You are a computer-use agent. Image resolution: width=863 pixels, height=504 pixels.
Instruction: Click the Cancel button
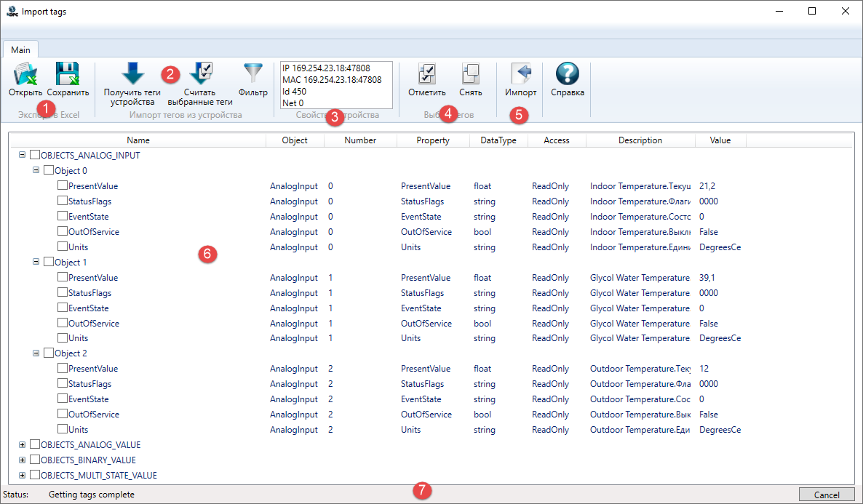pos(827,495)
